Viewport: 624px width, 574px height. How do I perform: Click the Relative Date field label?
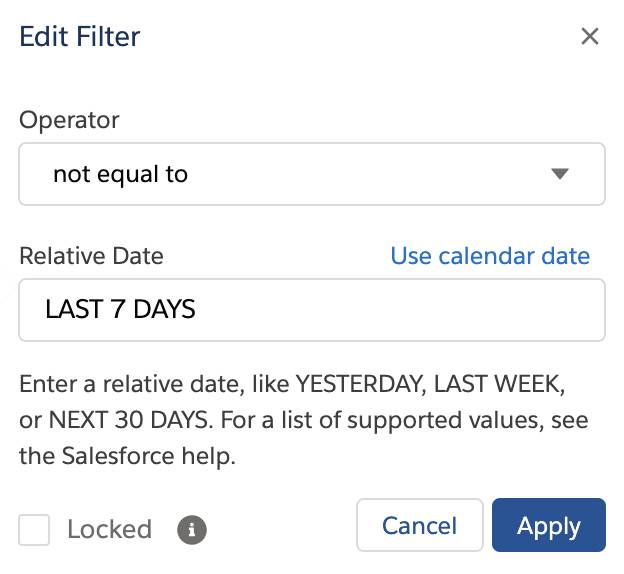(x=91, y=256)
